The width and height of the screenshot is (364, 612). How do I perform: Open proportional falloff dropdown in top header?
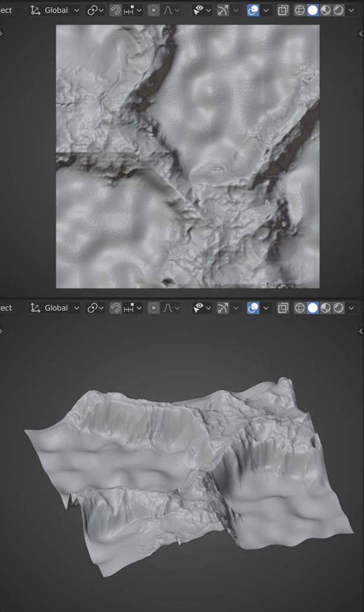172,10
